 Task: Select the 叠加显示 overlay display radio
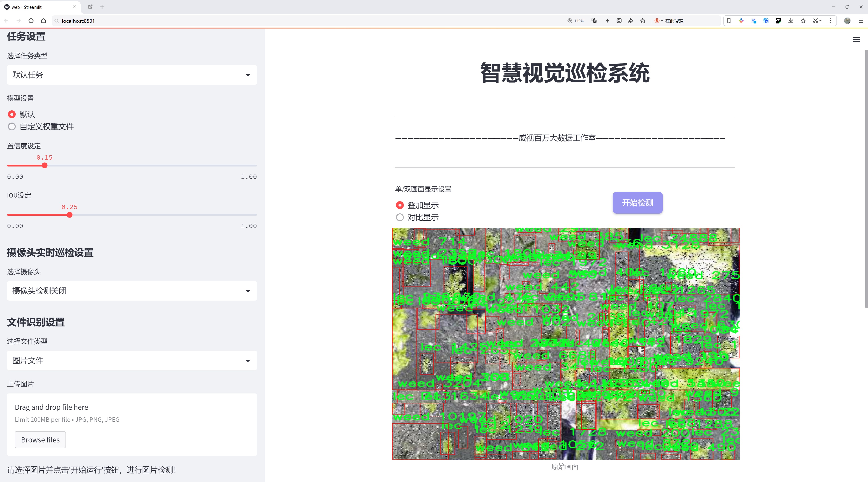click(400, 205)
